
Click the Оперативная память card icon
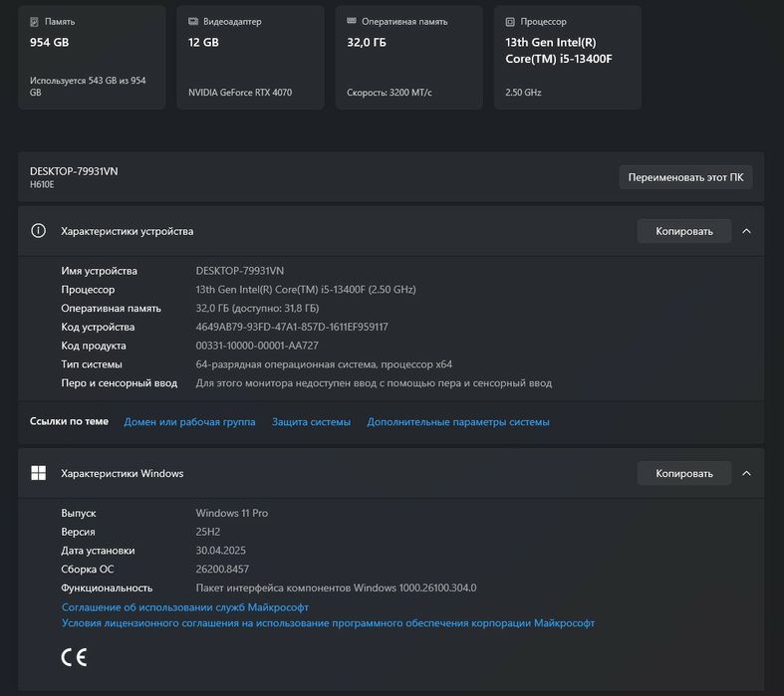tap(352, 21)
